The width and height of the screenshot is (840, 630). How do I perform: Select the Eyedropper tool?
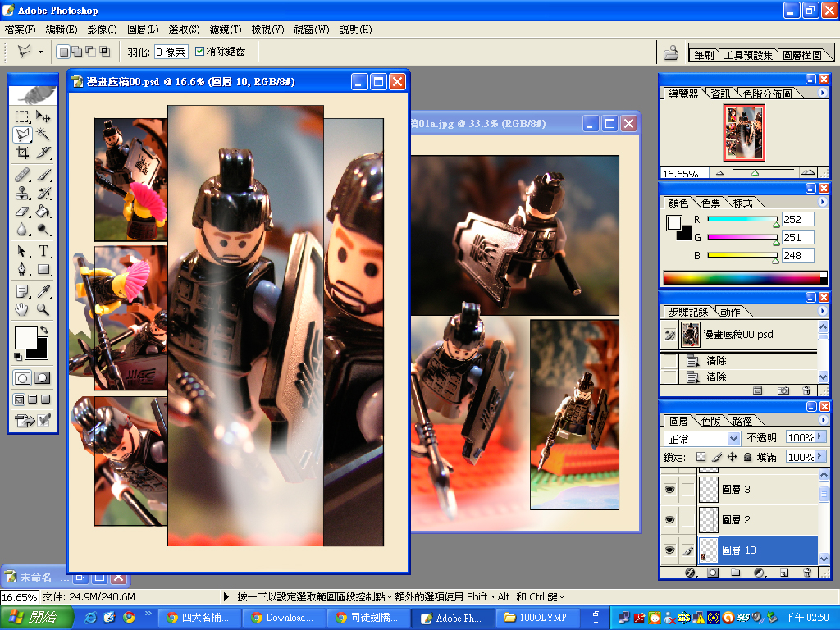pos(43,291)
